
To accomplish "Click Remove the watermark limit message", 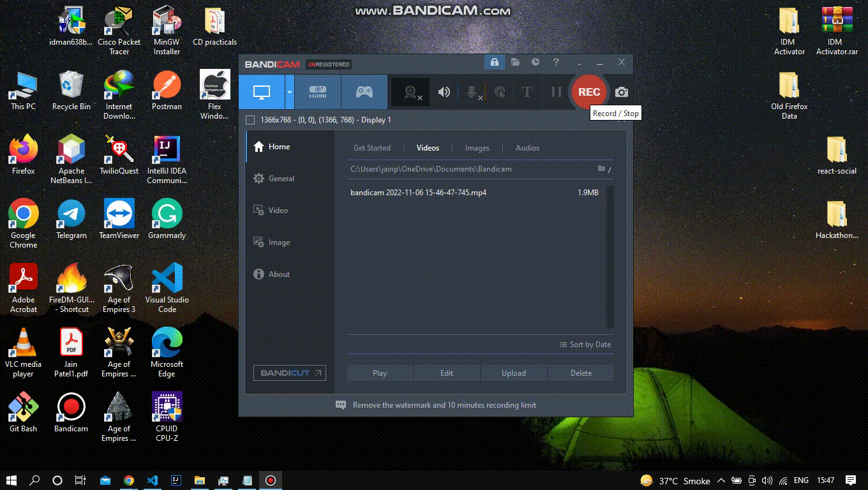I will [x=444, y=405].
